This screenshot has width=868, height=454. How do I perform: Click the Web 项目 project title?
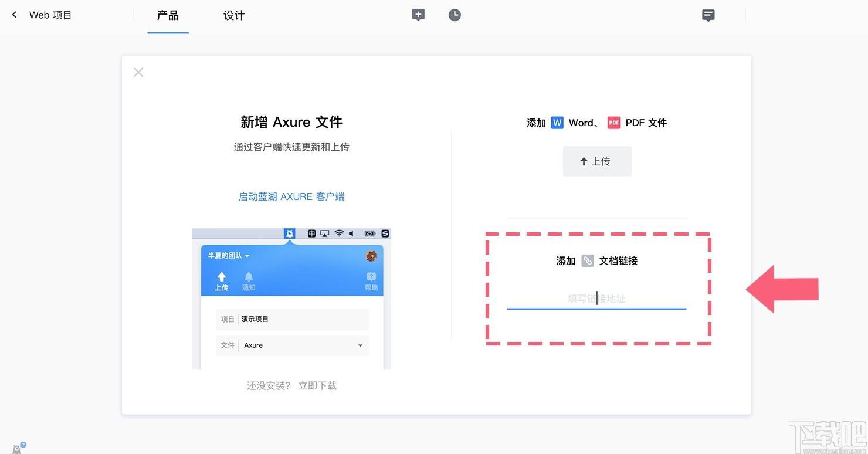coord(50,15)
